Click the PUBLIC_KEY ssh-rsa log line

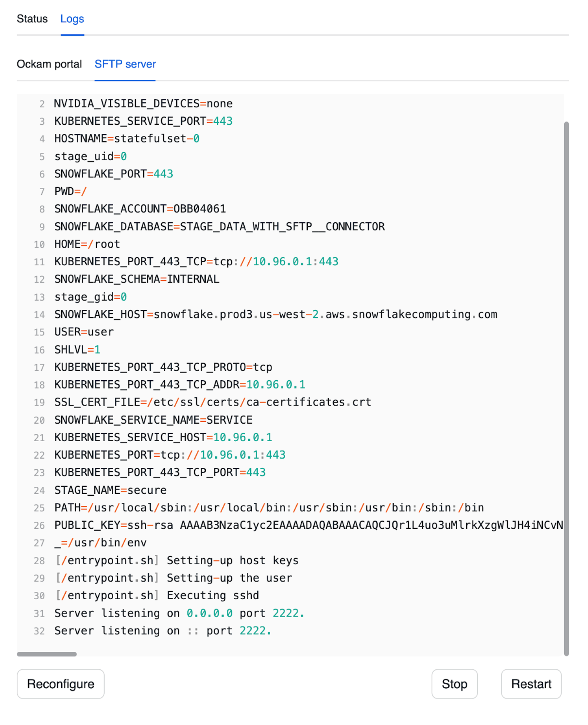coord(308,525)
